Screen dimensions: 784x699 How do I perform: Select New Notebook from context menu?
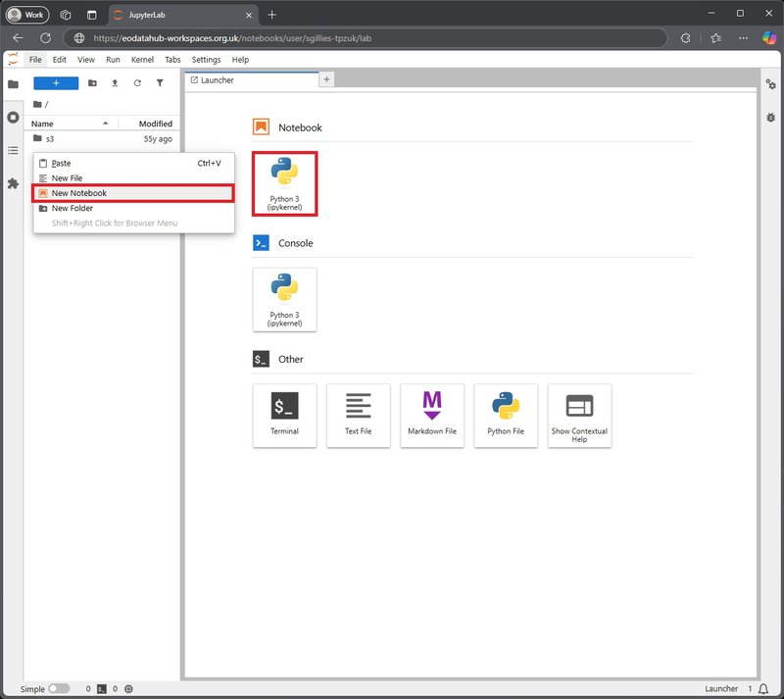coord(132,193)
